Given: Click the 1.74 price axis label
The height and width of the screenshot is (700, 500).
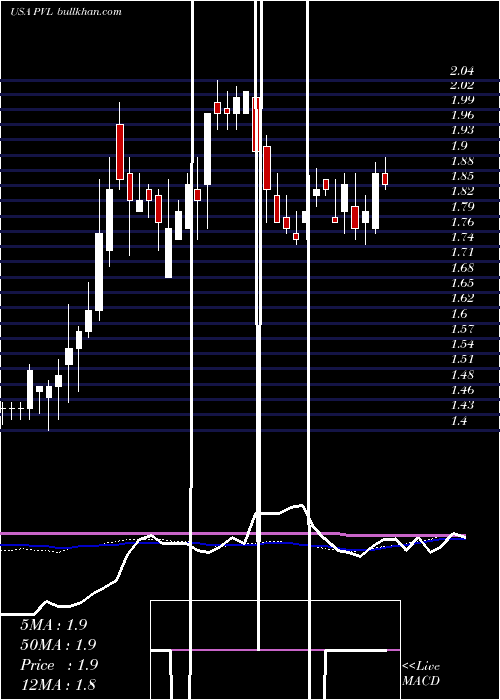Looking at the screenshot, I should coord(462,238).
